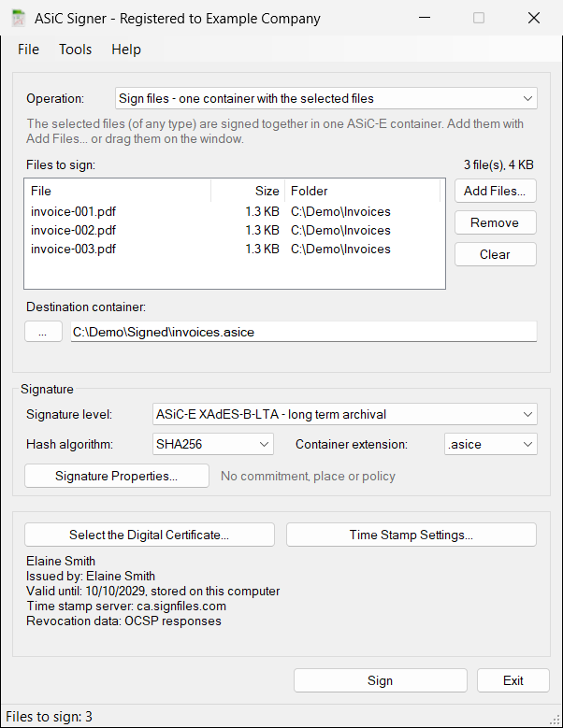This screenshot has width=563, height=728.
Task: Open the File menu
Action: 28,50
